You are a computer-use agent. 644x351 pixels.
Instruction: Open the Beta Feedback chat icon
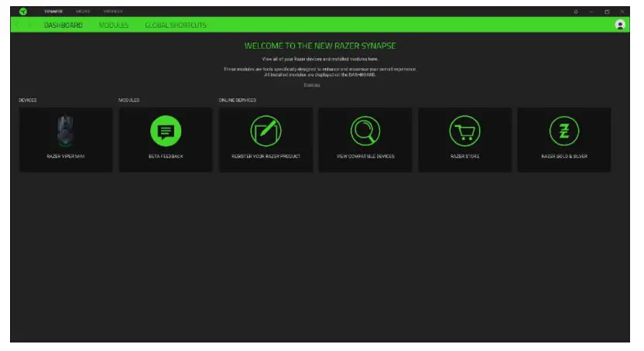[x=166, y=131]
